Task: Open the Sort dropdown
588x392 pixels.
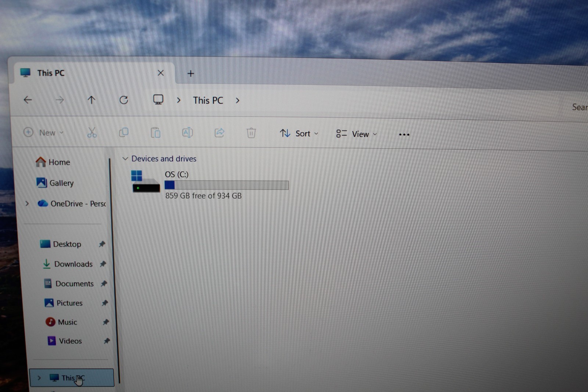Action: pos(299,133)
